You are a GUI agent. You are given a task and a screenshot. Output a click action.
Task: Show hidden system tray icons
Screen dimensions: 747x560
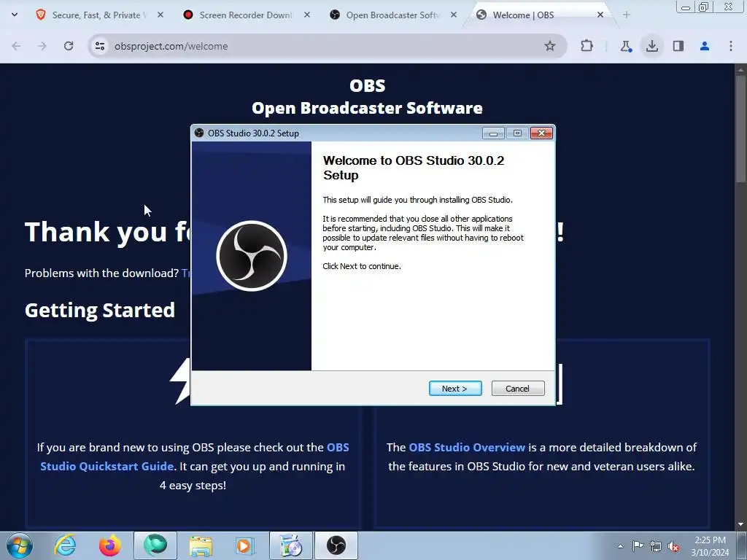(620, 546)
